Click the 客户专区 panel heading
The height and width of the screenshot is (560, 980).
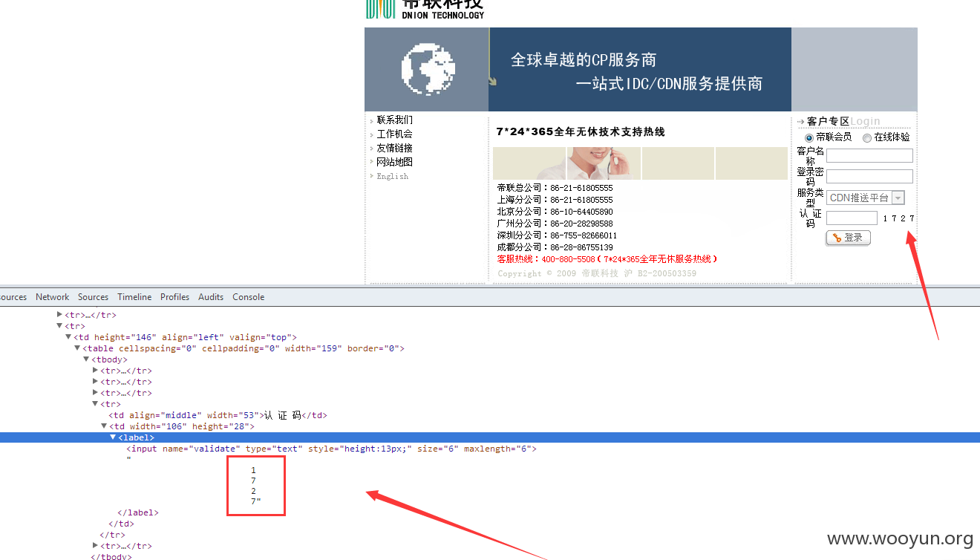tap(828, 121)
